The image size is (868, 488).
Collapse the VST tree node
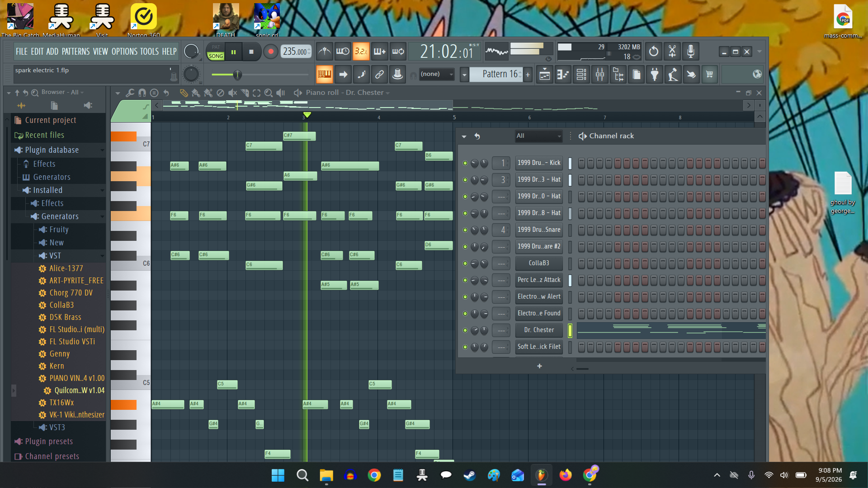102,256
